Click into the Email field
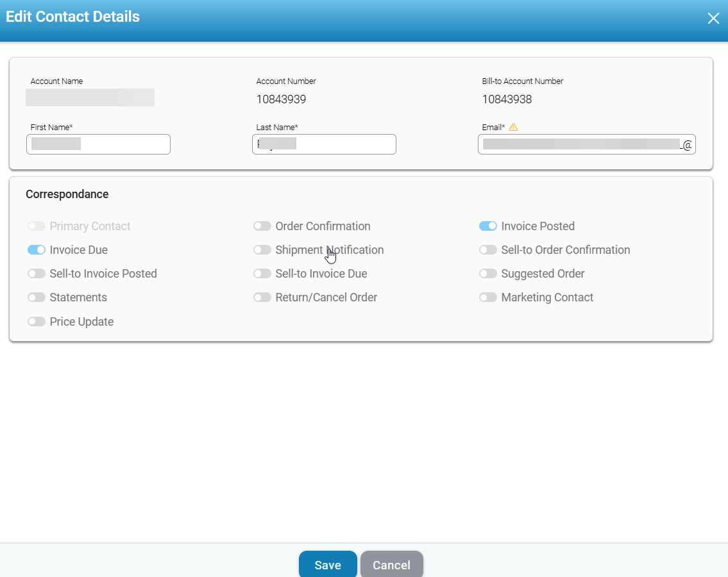 click(586, 144)
